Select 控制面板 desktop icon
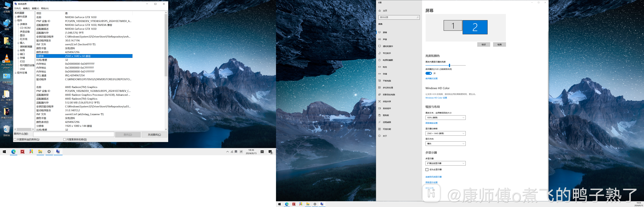This screenshot has height=207, width=644. click(7, 78)
